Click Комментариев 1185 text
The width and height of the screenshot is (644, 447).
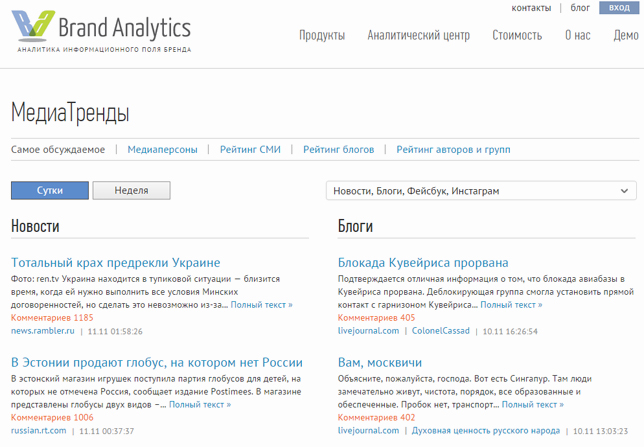point(52,318)
